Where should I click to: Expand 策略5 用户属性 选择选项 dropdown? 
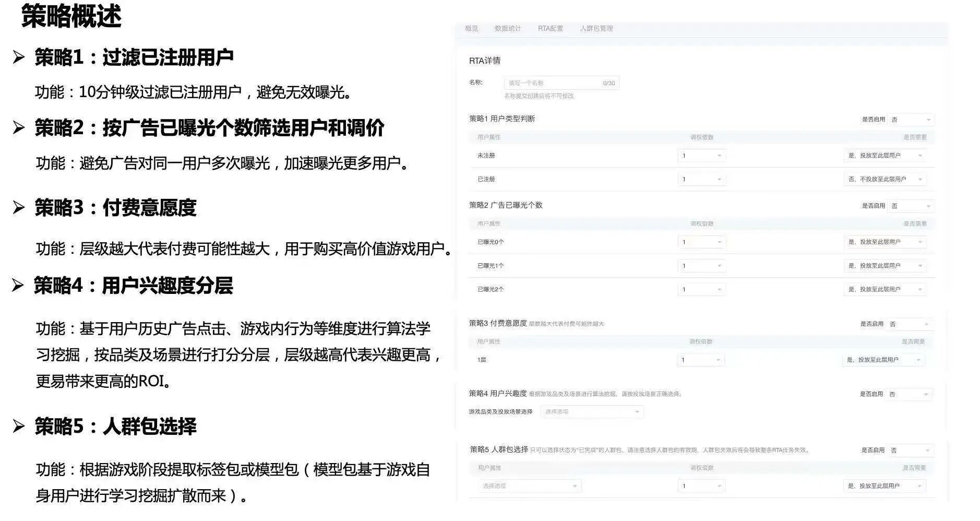click(x=530, y=486)
